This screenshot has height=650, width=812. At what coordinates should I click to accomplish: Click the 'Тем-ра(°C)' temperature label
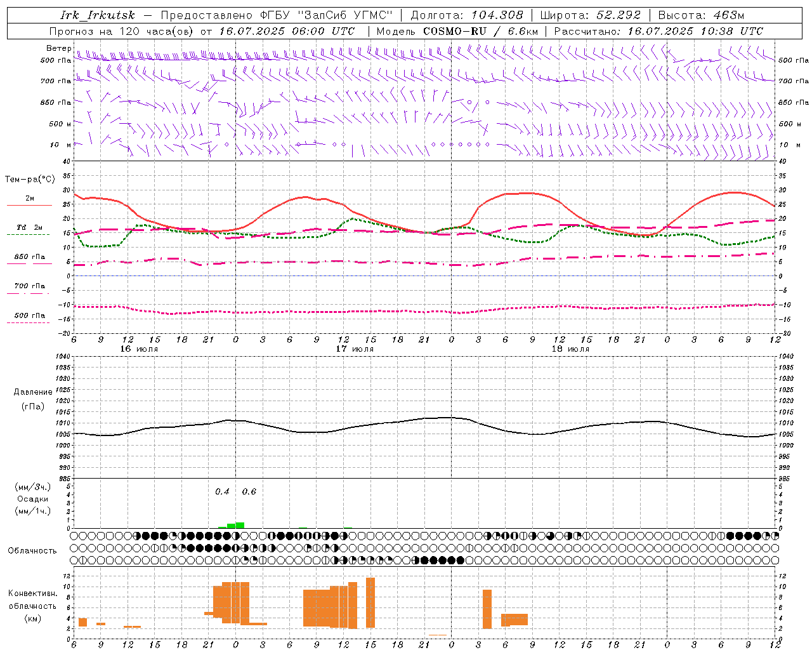click(30, 180)
